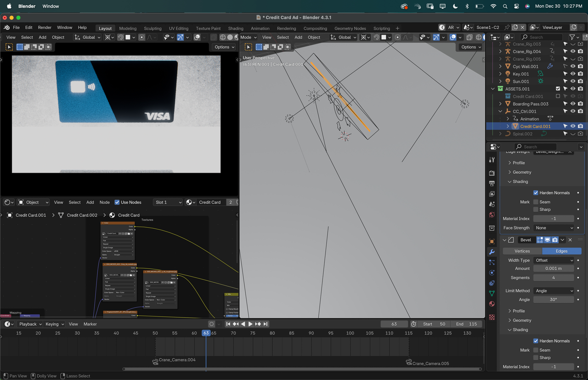
Task: Select Vertices mode for Bevel modifier
Action: (x=522, y=251)
